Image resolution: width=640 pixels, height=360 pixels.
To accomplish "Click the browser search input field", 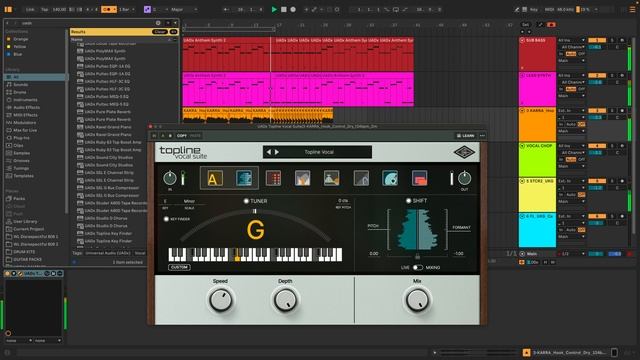I will click(x=86, y=23).
